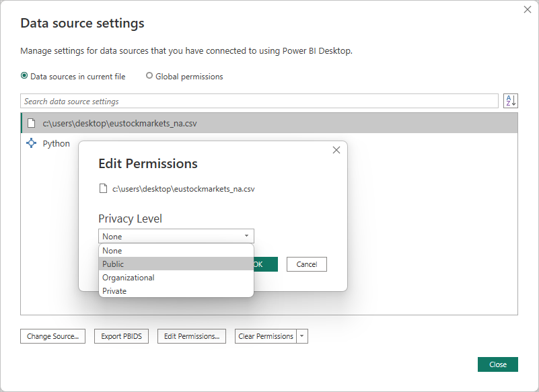Select the 'Data sources in current file' radio button

pyautogui.click(x=24, y=76)
